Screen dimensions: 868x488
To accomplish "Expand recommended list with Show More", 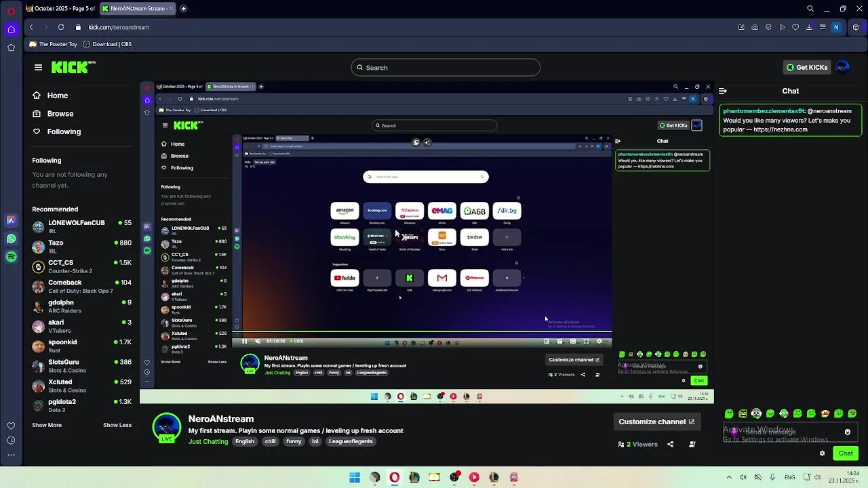I will (x=47, y=425).
